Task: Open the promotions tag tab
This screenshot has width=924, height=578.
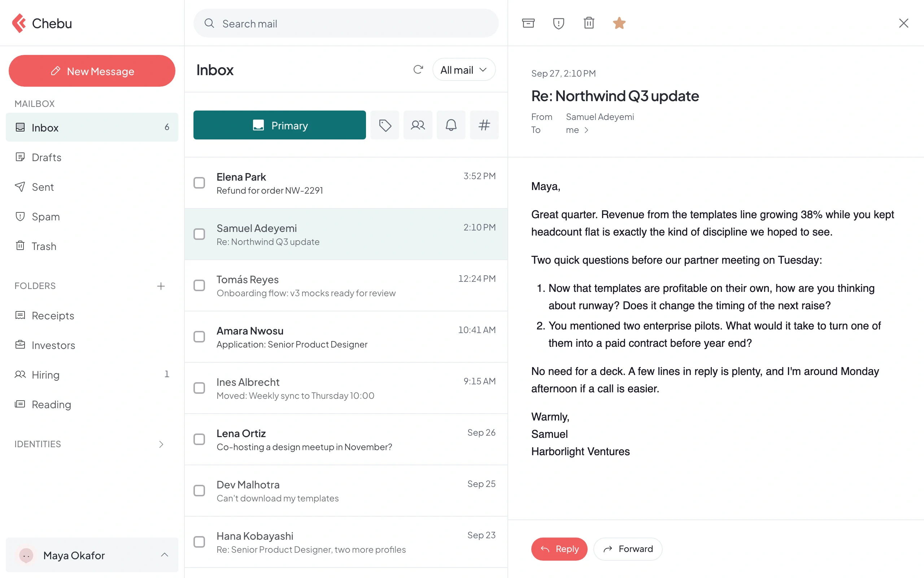Action: coord(385,125)
